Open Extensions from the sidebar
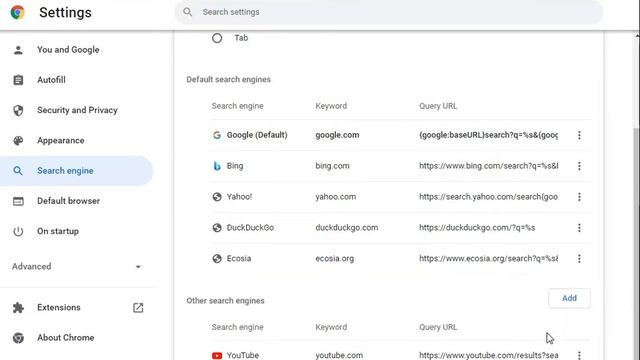The height and width of the screenshot is (360, 640). pos(58,307)
